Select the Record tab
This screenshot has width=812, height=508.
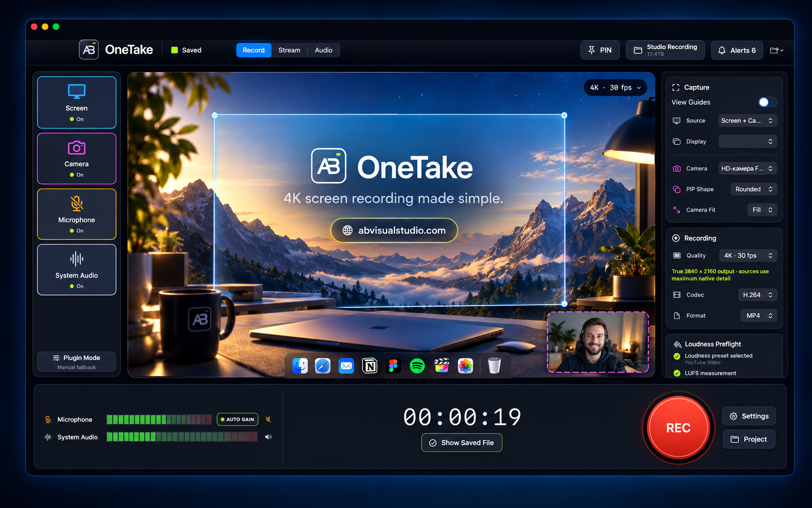(253, 50)
